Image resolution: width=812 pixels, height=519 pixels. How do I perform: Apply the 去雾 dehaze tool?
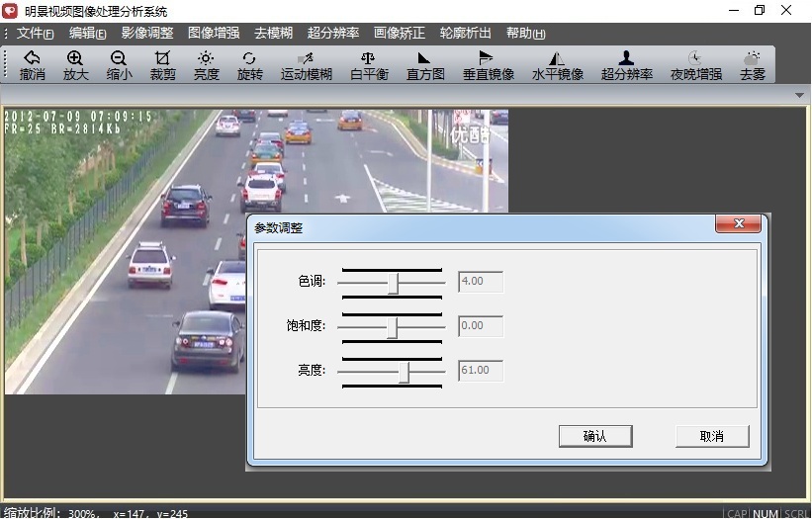pos(753,65)
